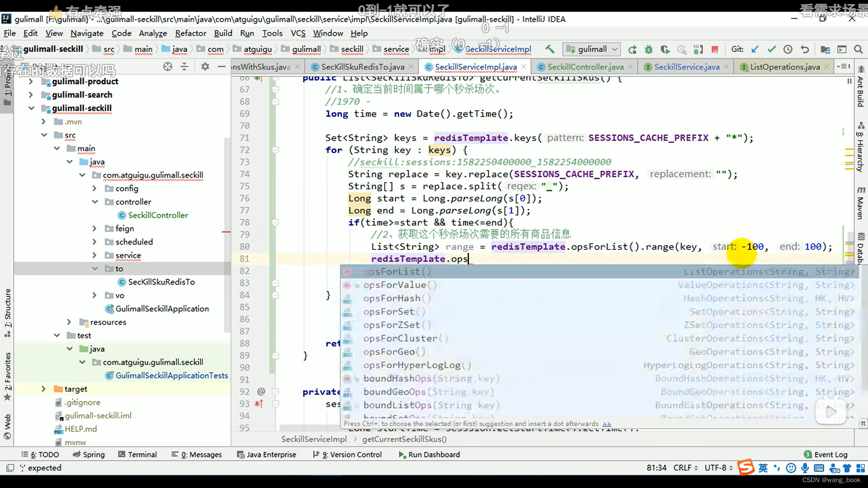Switch to ListOperations.java tab

pos(785,67)
